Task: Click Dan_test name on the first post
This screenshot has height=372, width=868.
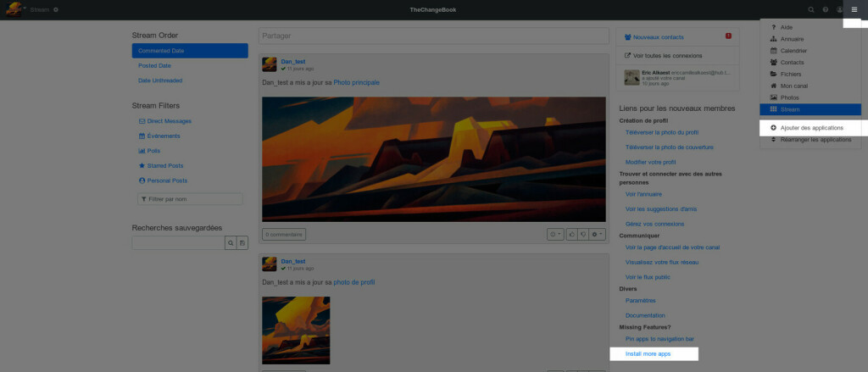Action: [292, 62]
